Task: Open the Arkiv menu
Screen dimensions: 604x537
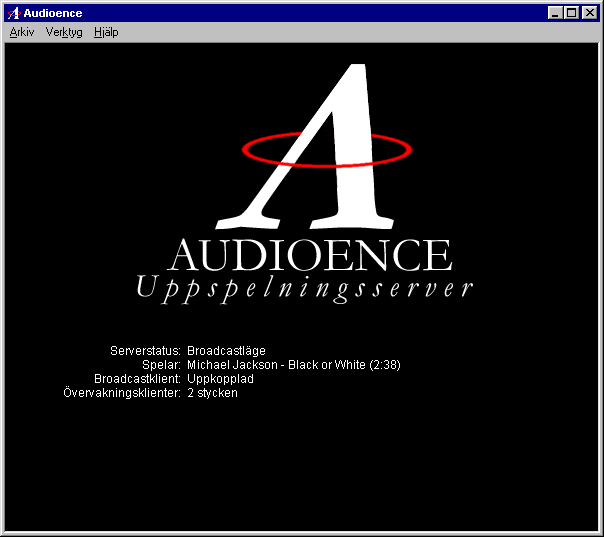Action: 22,32
